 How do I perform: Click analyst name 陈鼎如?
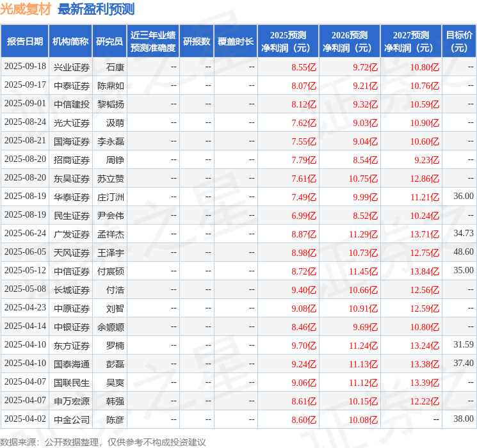click(111, 85)
